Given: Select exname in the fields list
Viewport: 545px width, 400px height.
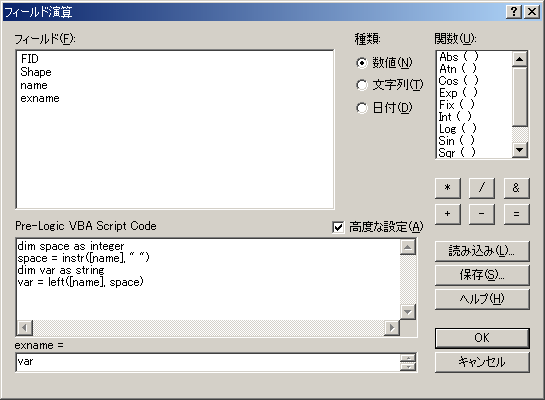Looking at the screenshot, I should point(40,98).
